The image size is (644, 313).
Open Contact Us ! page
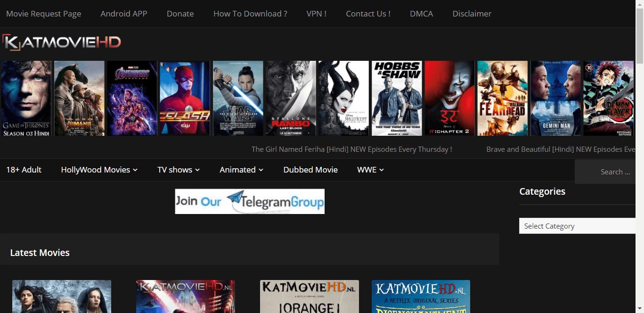[x=368, y=14]
